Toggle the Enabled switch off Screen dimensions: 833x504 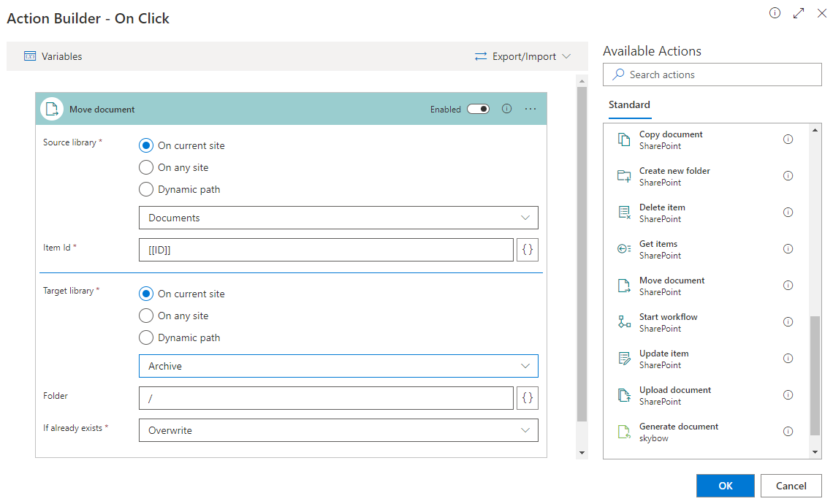click(478, 109)
